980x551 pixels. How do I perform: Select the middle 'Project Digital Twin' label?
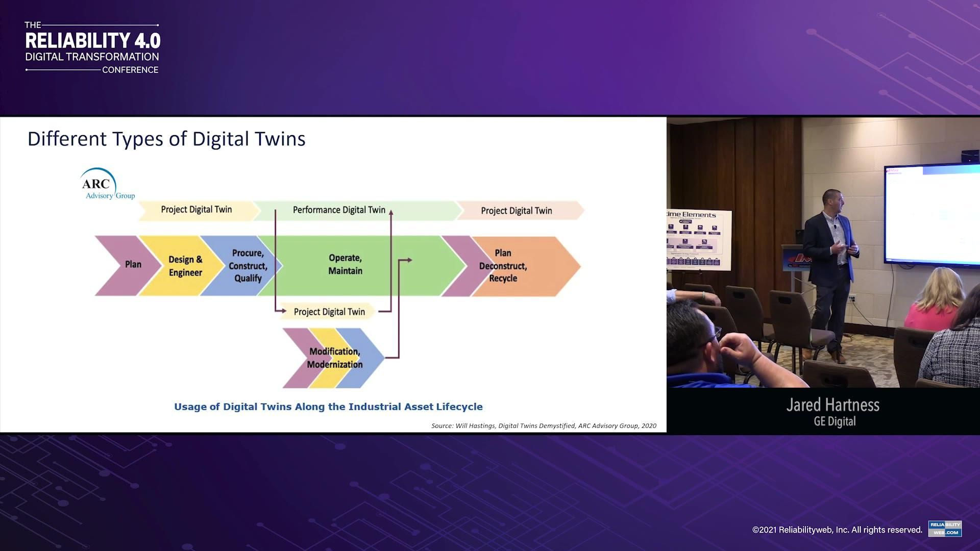329,311
